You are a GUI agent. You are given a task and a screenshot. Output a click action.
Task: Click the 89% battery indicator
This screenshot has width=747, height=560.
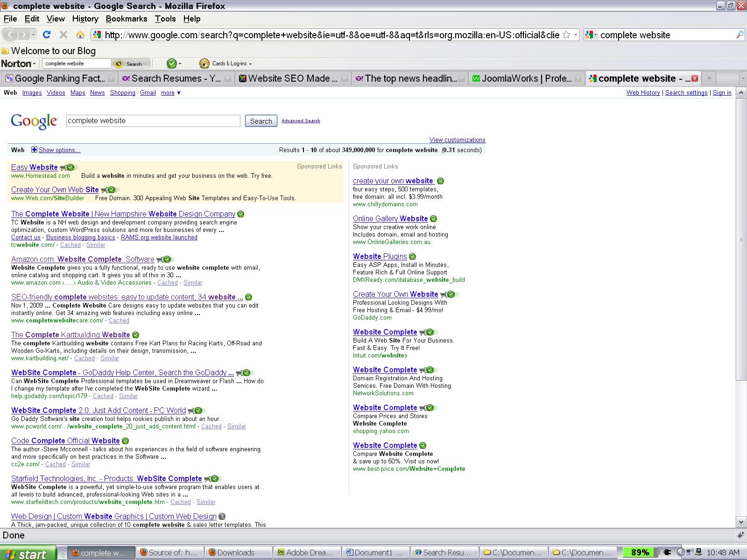[640, 553]
